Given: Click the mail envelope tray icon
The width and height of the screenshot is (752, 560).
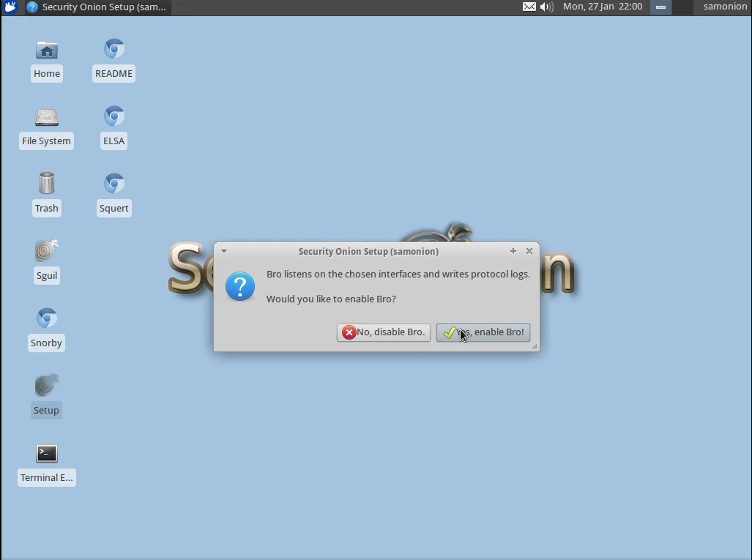Looking at the screenshot, I should [529, 7].
